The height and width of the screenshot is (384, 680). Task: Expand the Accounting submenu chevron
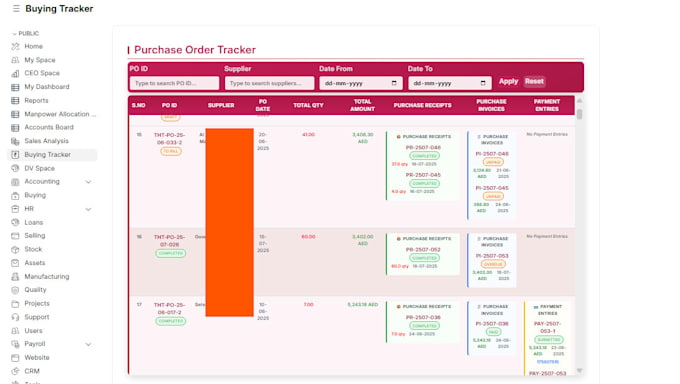pyautogui.click(x=88, y=182)
